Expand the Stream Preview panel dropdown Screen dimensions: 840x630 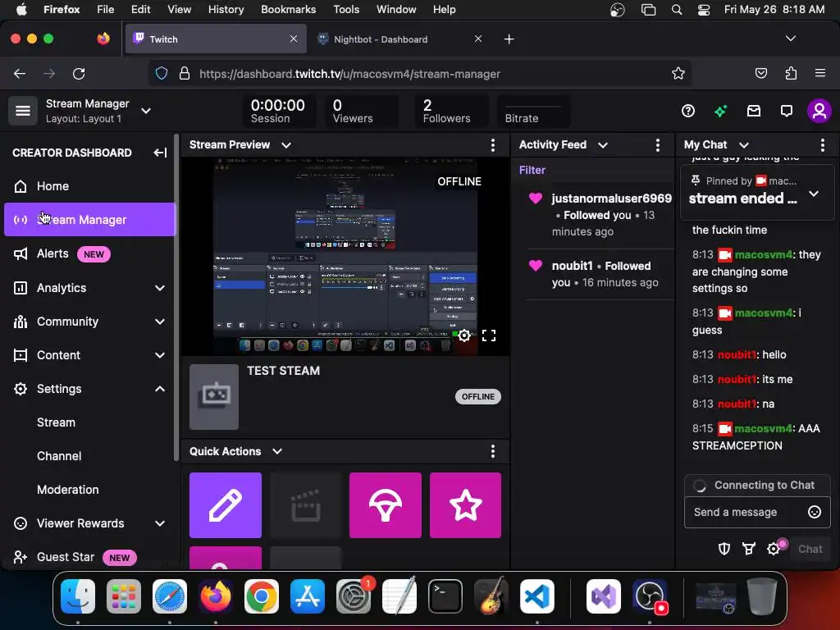coord(286,145)
